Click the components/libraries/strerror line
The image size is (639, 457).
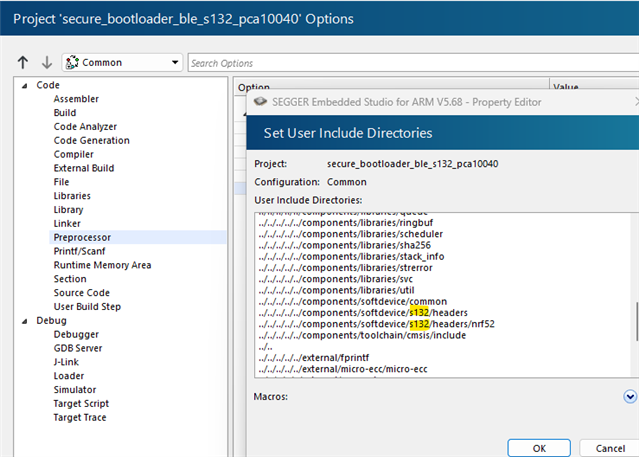coord(346,268)
